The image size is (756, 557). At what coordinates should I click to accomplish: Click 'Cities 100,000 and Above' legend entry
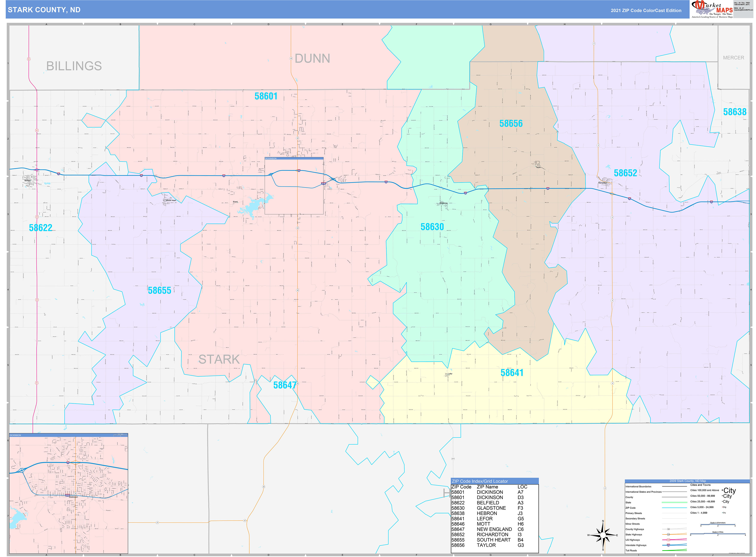(x=704, y=490)
